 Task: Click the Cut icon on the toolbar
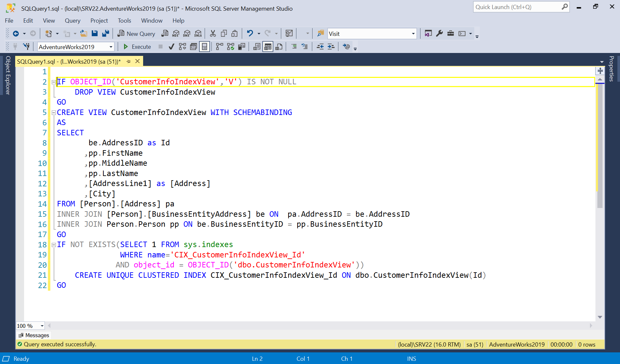click(213, 33)
